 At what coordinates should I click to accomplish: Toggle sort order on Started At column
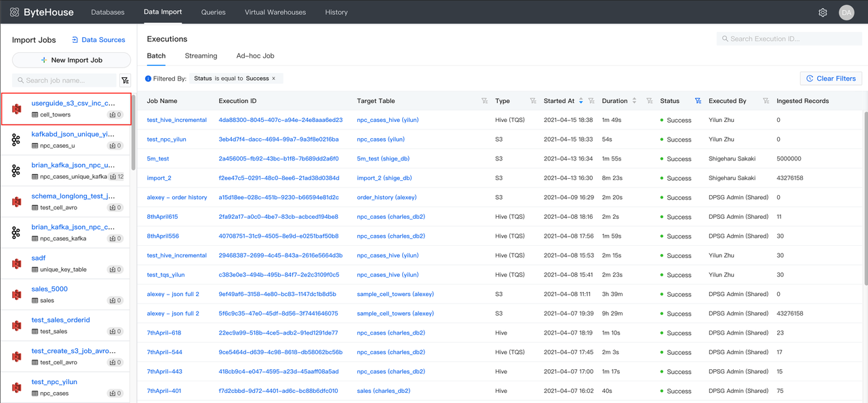[580, 101]
